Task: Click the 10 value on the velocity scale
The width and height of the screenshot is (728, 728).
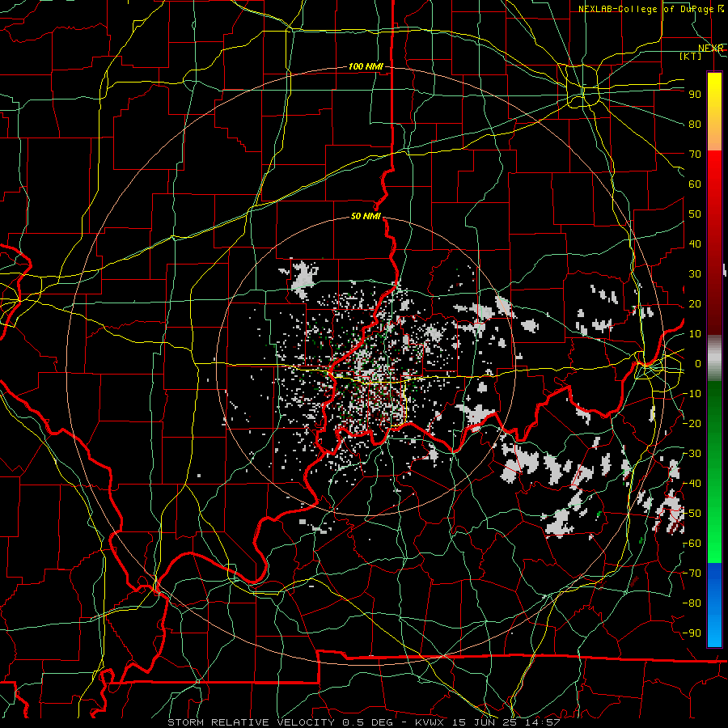Action: click(x=695, y=334)
